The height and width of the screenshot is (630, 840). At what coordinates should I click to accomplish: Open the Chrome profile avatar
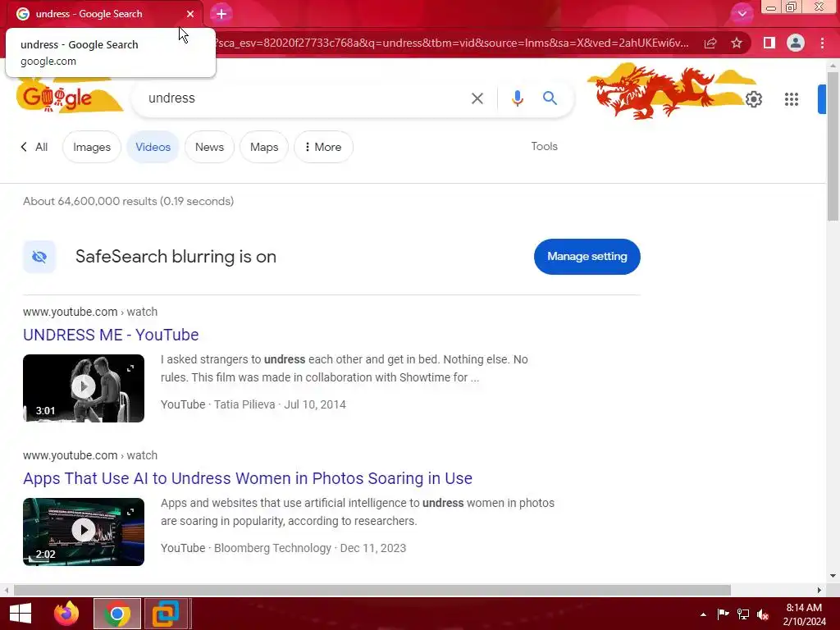796,43
